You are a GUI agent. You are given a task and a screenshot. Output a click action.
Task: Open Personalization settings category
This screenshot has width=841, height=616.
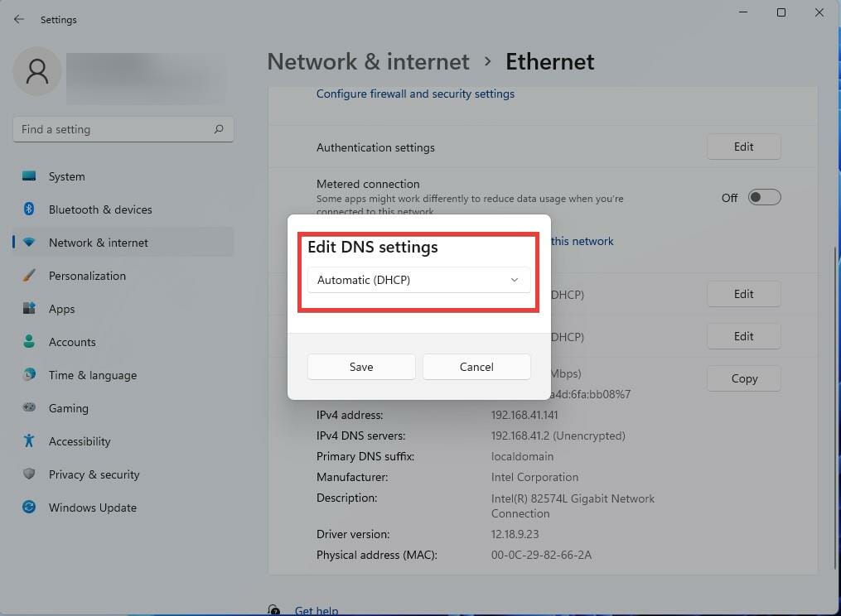point(123,276)
